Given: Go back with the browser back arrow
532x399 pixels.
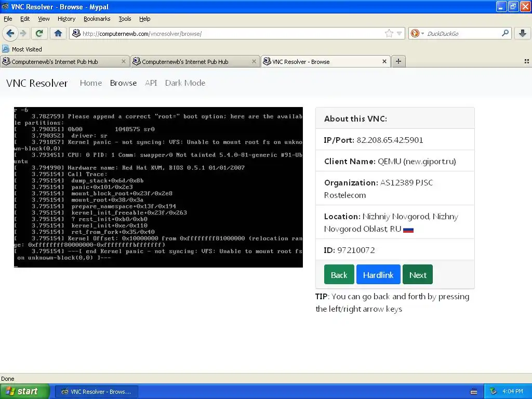Looking at the screenshot, I should point(10,33).
